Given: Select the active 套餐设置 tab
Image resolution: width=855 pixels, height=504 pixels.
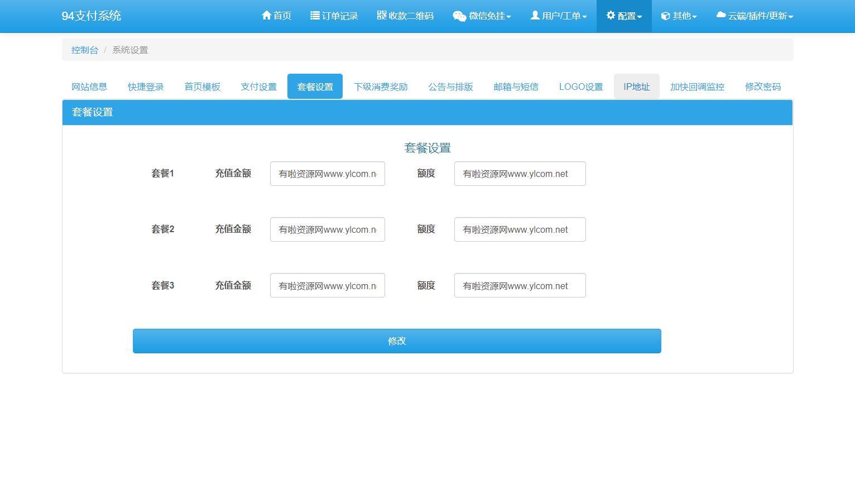Looking at the screenshot, I should tap(315, 87).
